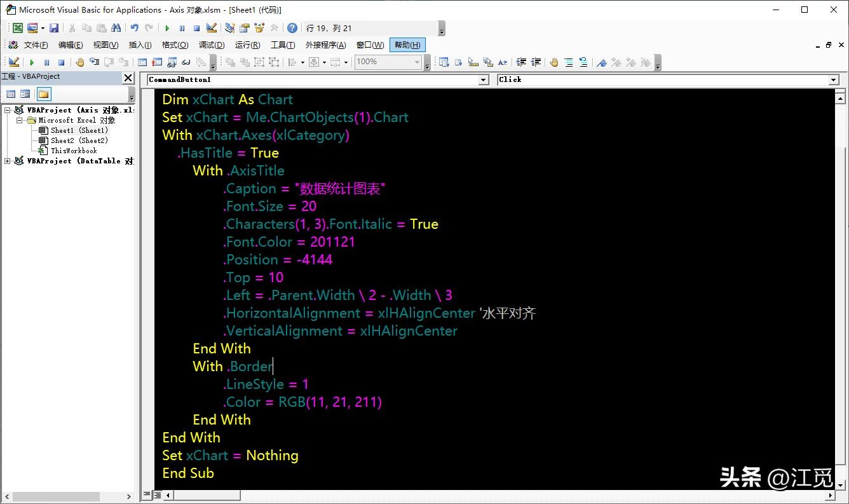This screenshot has height=504, width=849.
Task: Click the Comment Block icon
Action: click(x=569, y=62)
